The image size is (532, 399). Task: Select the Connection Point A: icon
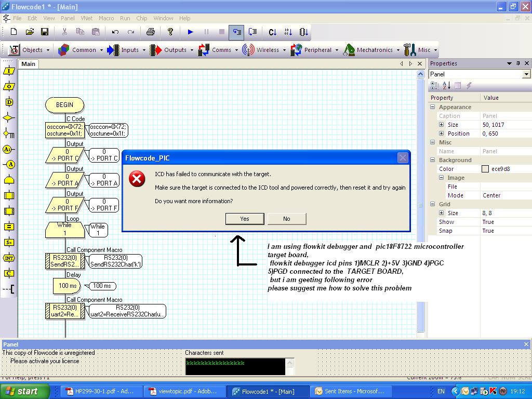8,149
